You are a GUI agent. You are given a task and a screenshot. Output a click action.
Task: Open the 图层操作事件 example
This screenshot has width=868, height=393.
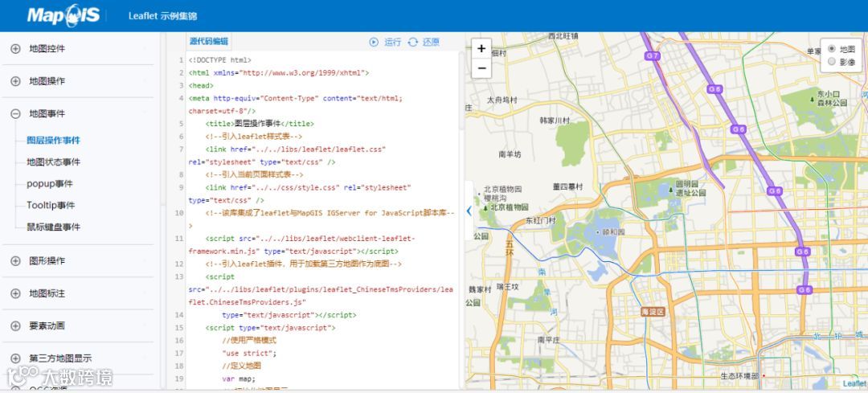(x=53, y=141)
